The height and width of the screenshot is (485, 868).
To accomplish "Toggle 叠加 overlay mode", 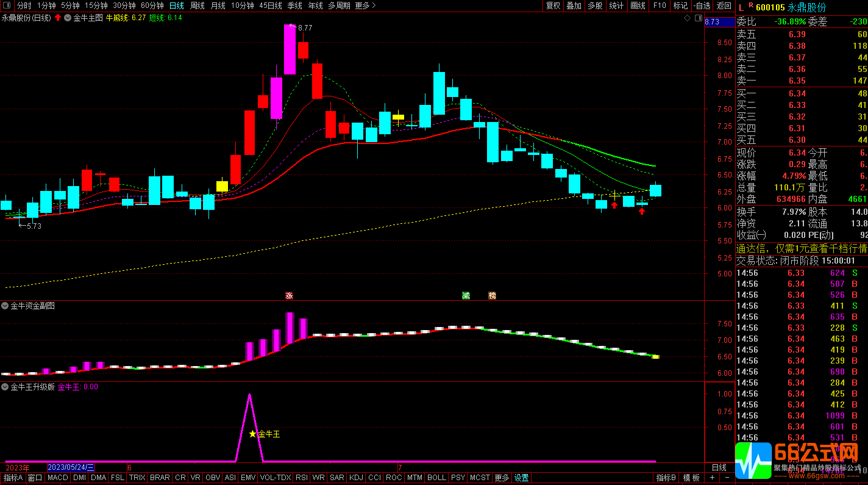I will [574, 5].
